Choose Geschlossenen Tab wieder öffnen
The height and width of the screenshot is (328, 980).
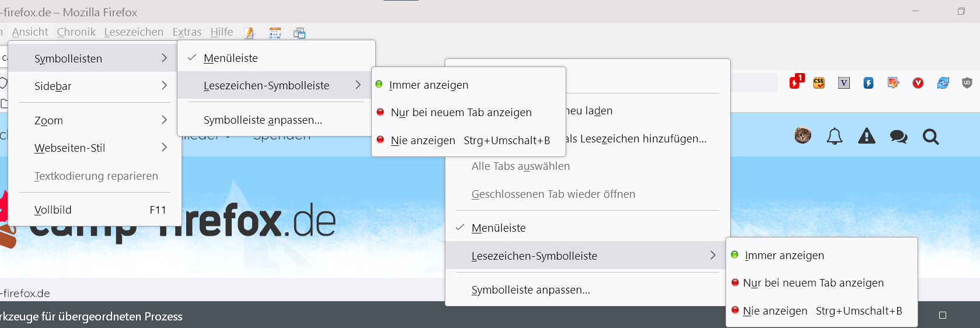pos(588,194)
